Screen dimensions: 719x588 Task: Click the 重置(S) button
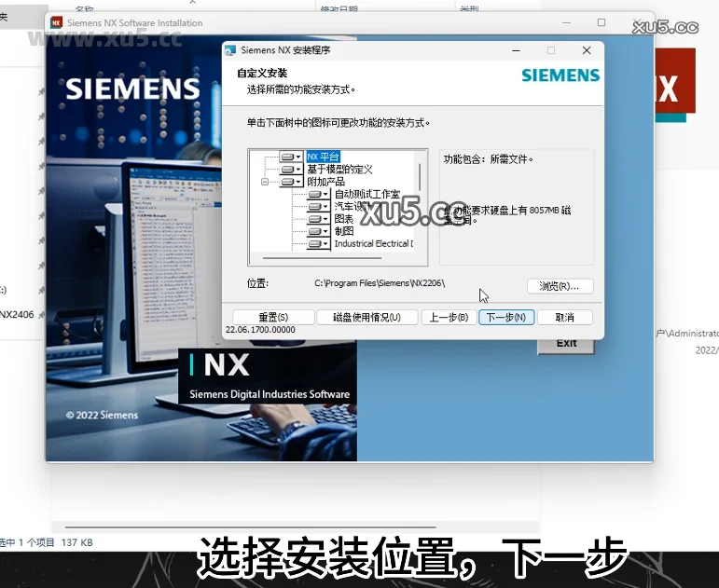(273, 317)
